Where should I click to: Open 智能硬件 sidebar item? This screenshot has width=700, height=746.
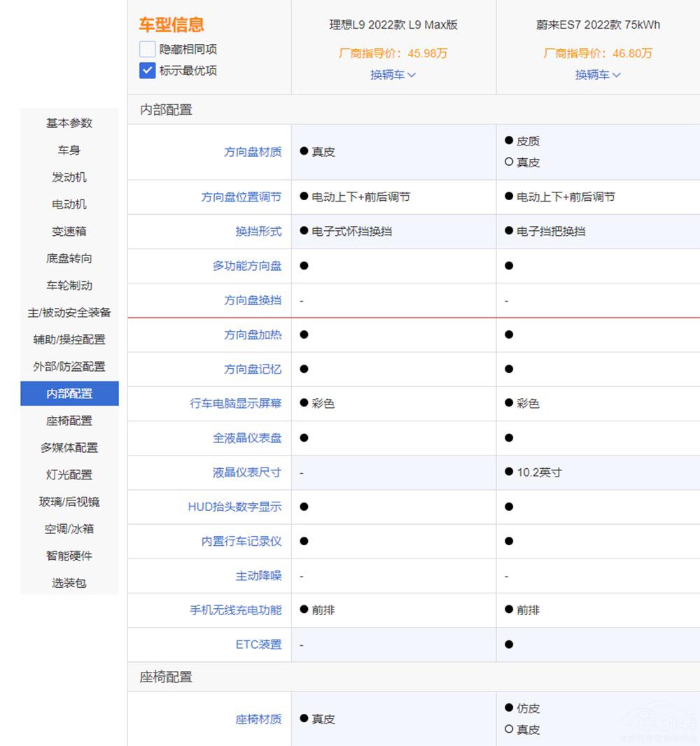pos(69,556)
